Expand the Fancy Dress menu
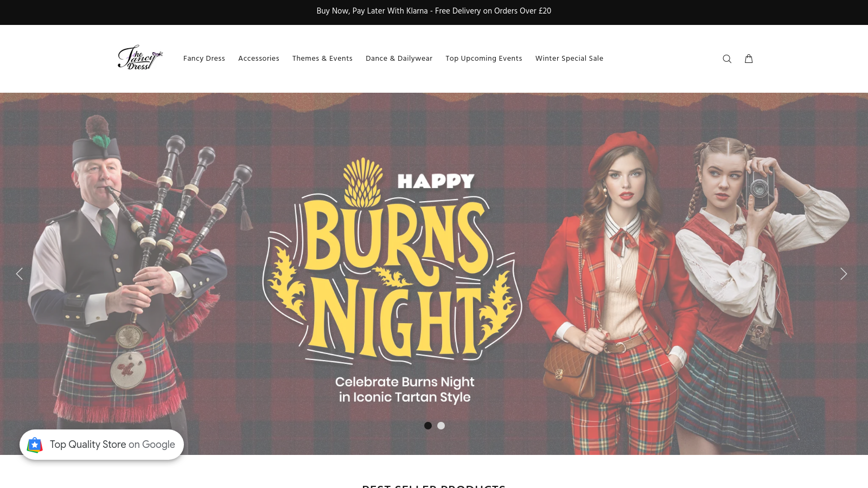Image resolution: width=868 pixels, height=488 pixels. coord(204,59)
